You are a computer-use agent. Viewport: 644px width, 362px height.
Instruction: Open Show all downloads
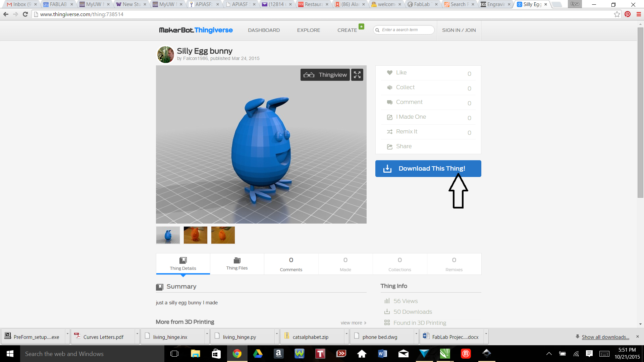coord(605,337)
